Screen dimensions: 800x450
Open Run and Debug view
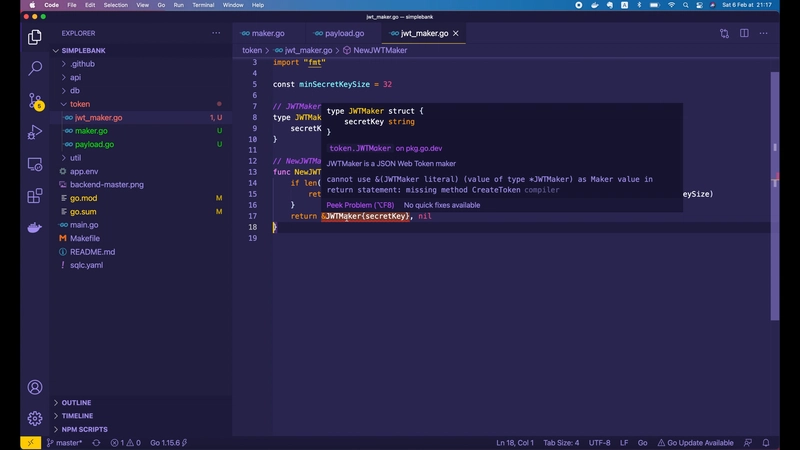tap(35, 132)
